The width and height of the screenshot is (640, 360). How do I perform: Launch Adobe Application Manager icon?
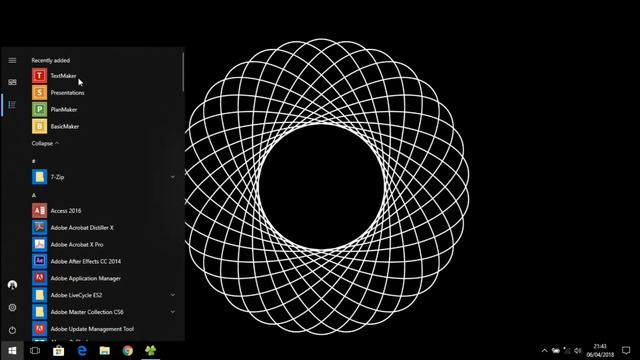point(40,278)
